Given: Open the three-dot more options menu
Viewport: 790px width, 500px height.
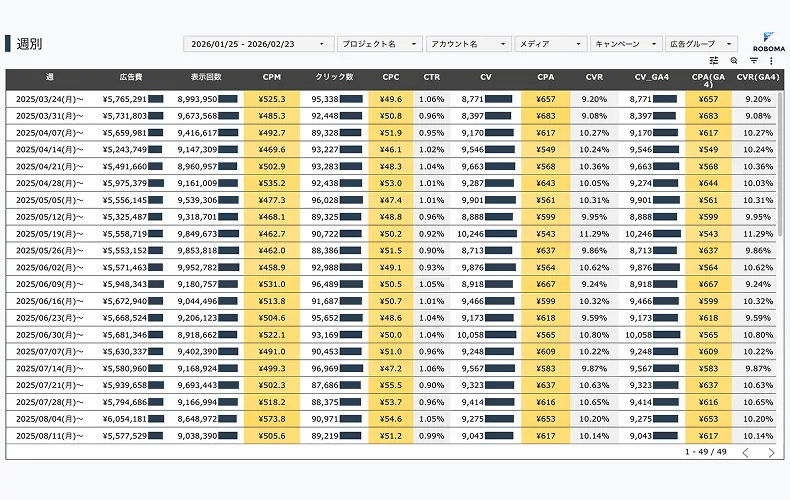Looking at the screenshot, I should (771, 61).
